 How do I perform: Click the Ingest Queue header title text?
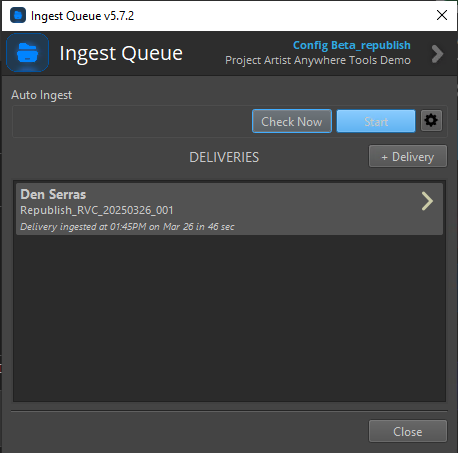point(121,53)
